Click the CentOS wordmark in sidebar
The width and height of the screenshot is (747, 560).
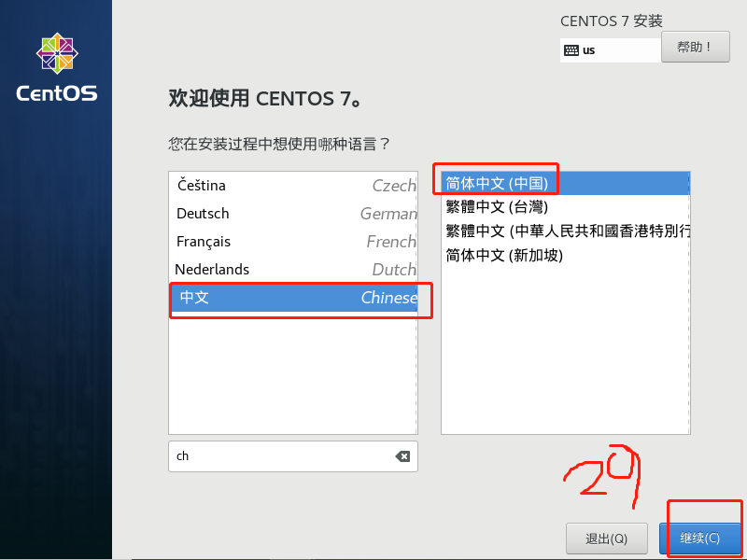(x=57, y=93)
